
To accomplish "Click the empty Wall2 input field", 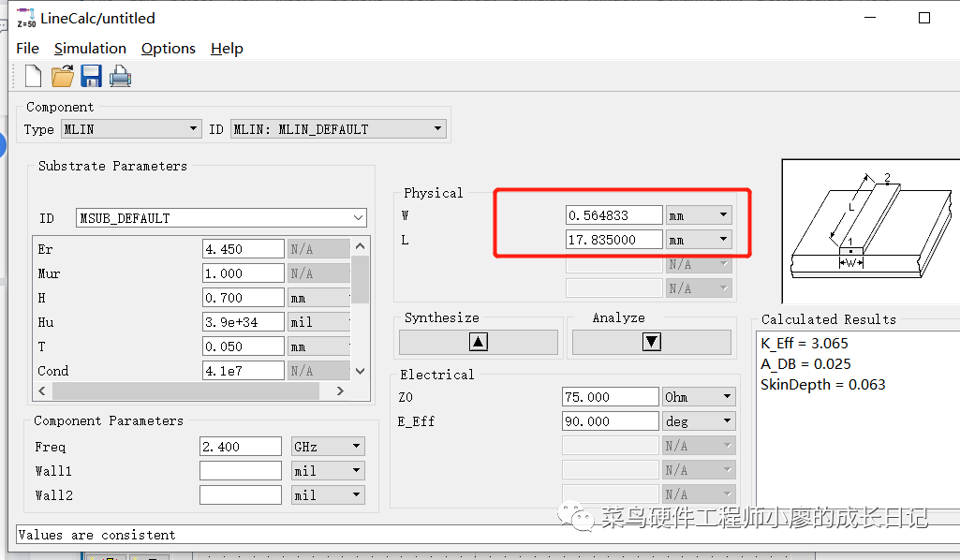I will [241, 494].
